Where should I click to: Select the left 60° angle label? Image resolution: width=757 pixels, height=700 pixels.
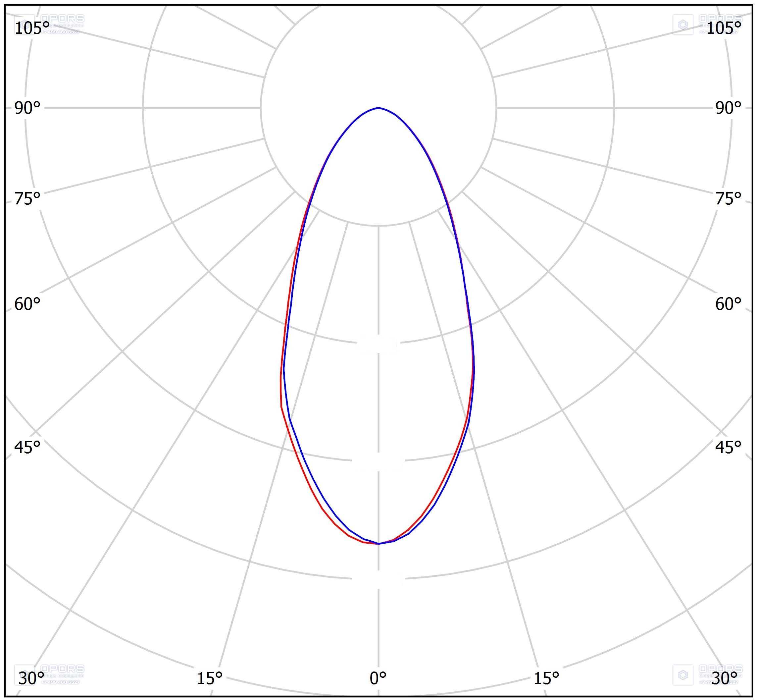tap(27, 304)
